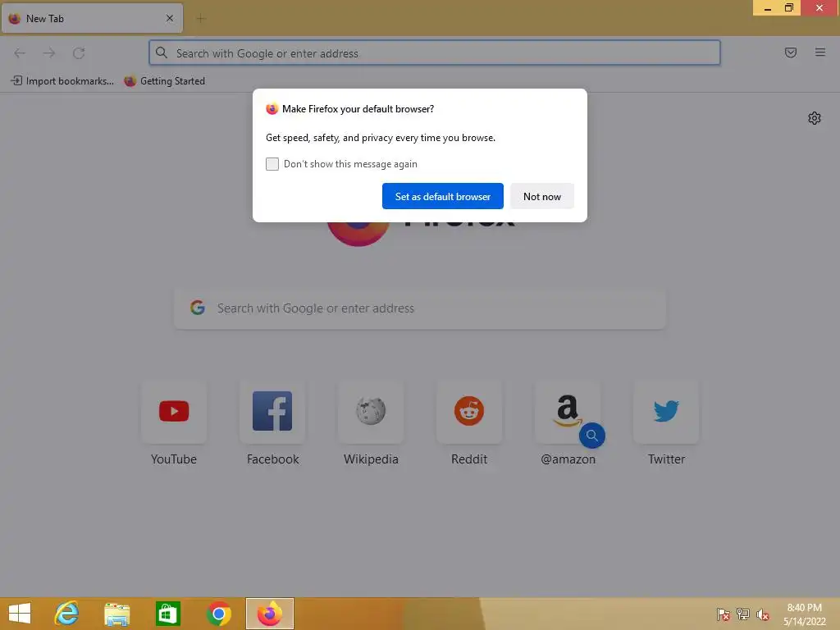Open the Twitter shortcut tile
The width and height of the screenshot is (840, 630).
tap(666, 412)
